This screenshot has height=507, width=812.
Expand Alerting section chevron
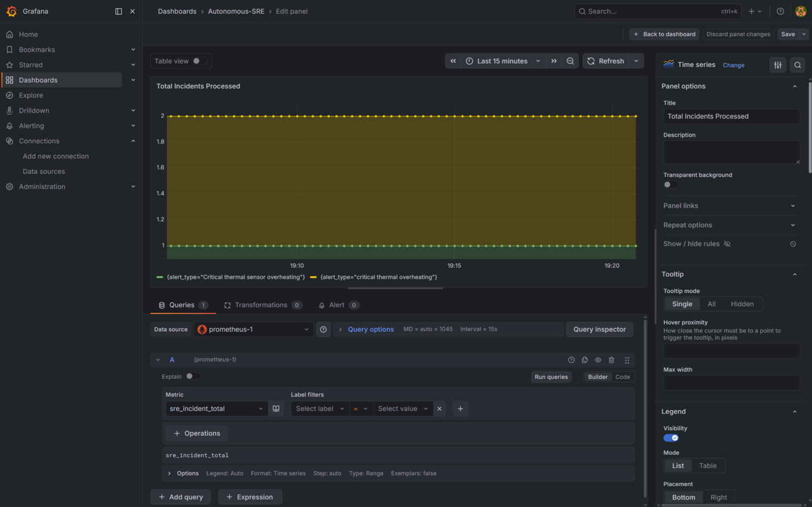tap(133, 126)
